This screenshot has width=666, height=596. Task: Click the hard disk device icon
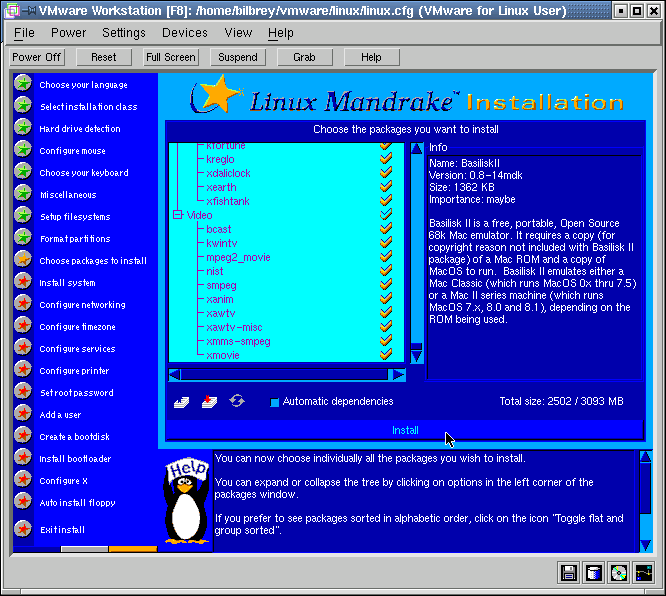point(594,573)
